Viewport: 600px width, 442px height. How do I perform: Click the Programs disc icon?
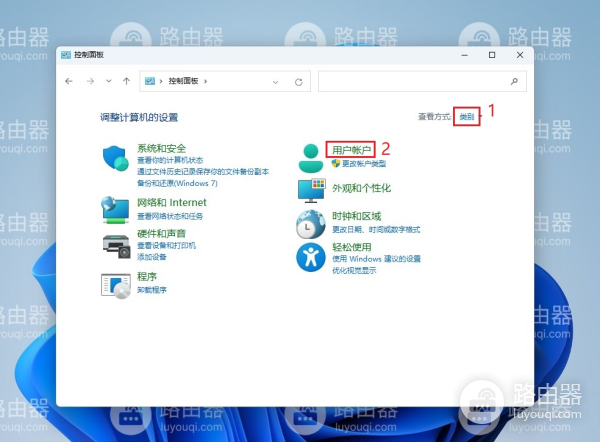tap(116, 286)
